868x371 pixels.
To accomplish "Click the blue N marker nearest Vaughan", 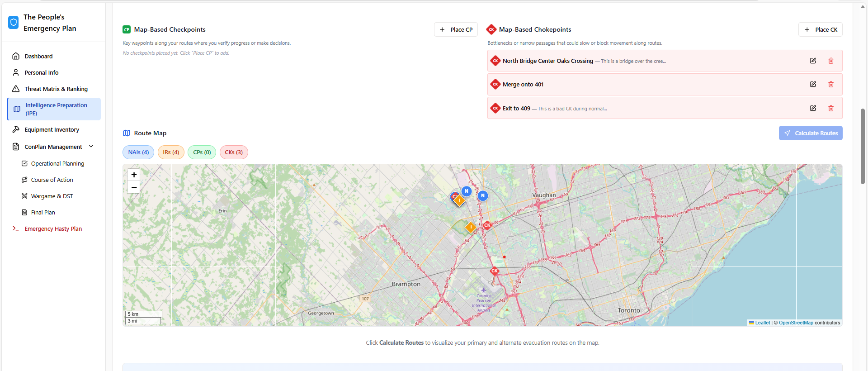I will pos(483,195).
